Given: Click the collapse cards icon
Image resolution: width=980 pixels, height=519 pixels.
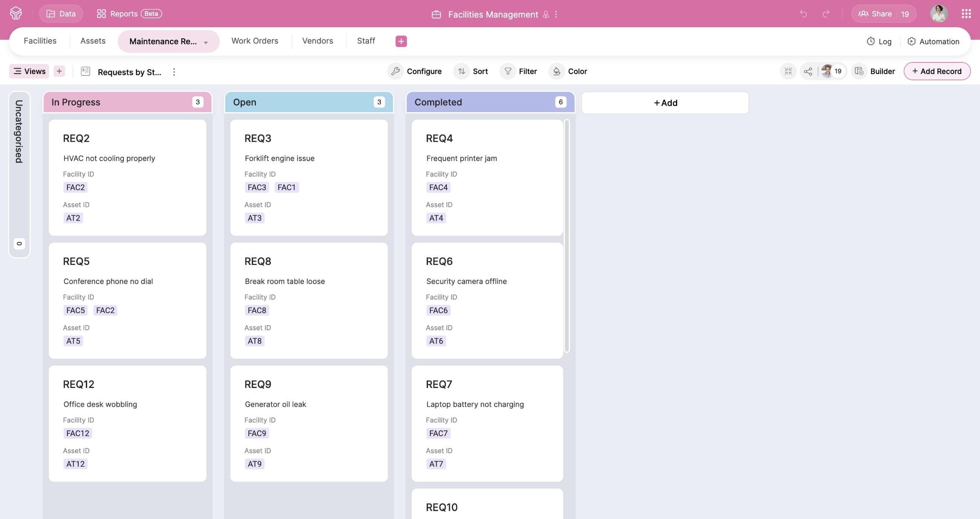Looking at the screenshot, I should 788,71.
